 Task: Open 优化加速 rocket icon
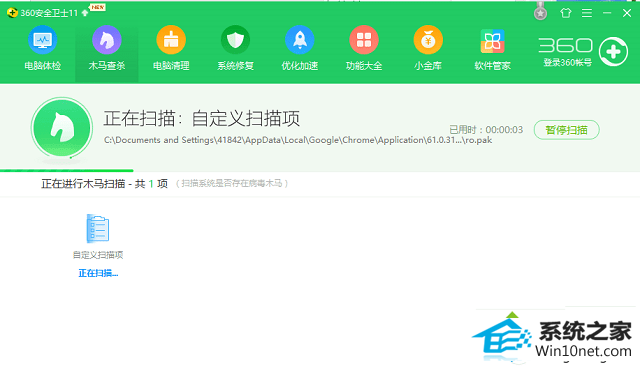point(300,40)
